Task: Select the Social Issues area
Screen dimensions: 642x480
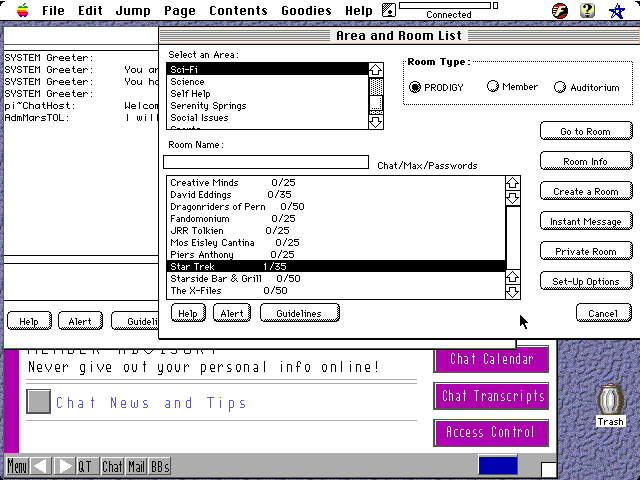Action: pos(268,118)
